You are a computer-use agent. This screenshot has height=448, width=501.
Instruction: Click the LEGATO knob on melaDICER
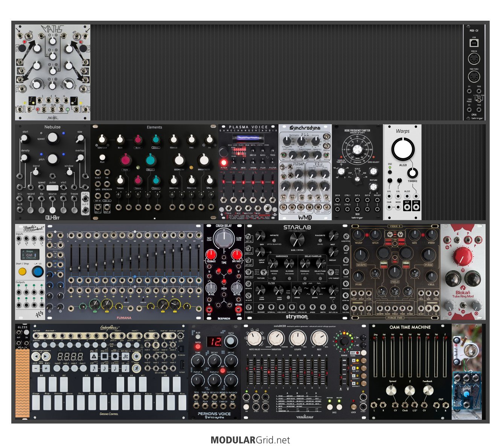point(298,338)
